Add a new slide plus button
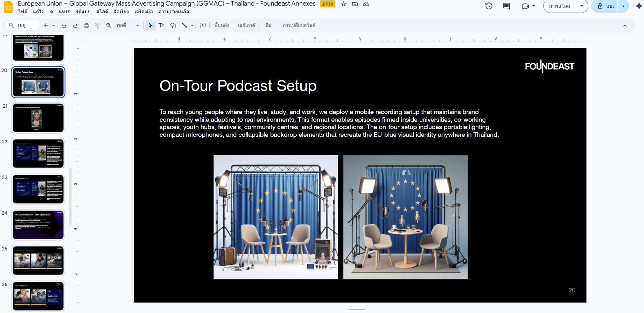Screen dimensions: 644x313 [x=46, y=25]
